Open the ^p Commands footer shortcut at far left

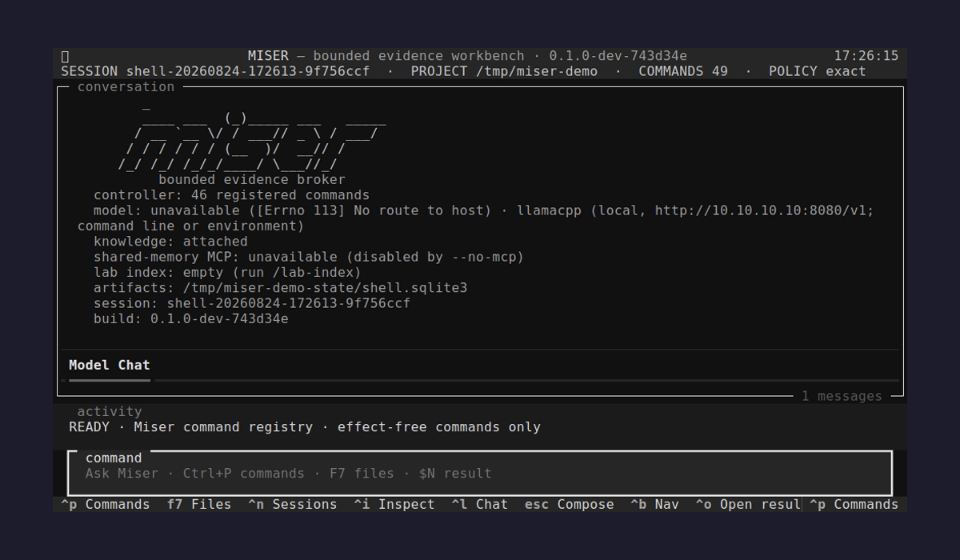tap(106, 505)
